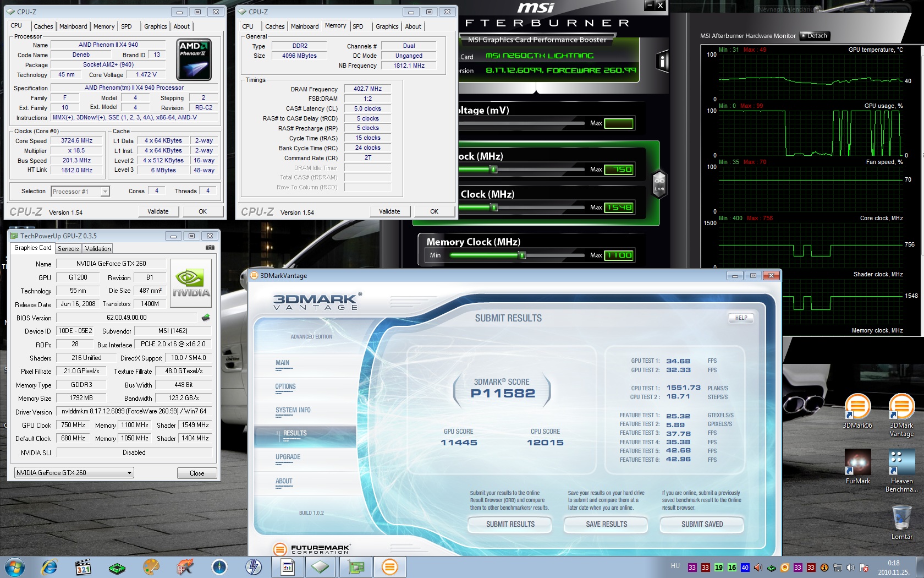Click Close button in GPU-Z
Viewport: 924px width, 578px height.
[x=197, y=473]
